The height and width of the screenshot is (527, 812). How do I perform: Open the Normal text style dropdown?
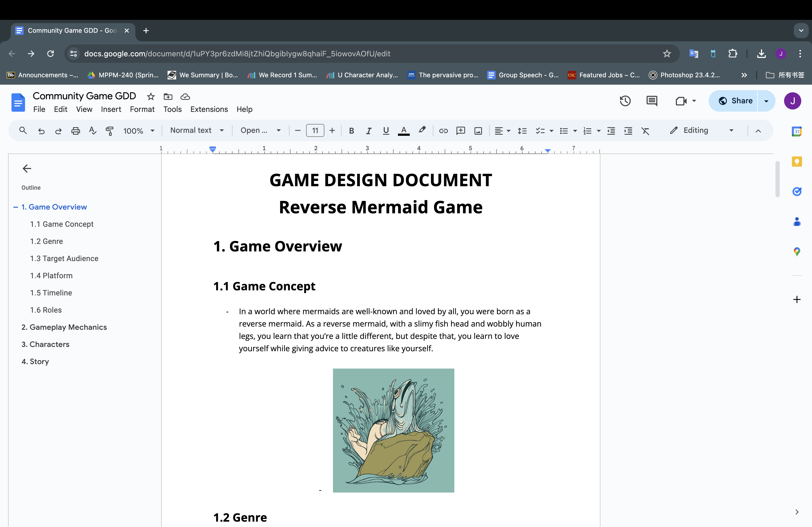point(197,130)
